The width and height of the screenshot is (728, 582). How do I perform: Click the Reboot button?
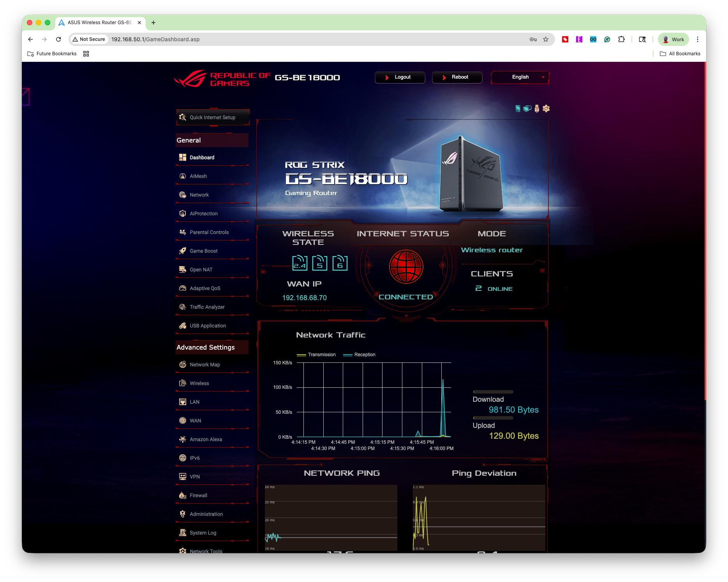click(457, 77)
